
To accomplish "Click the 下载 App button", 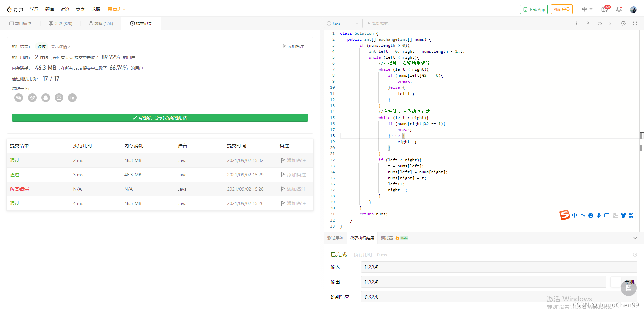I will coord(534,9).
